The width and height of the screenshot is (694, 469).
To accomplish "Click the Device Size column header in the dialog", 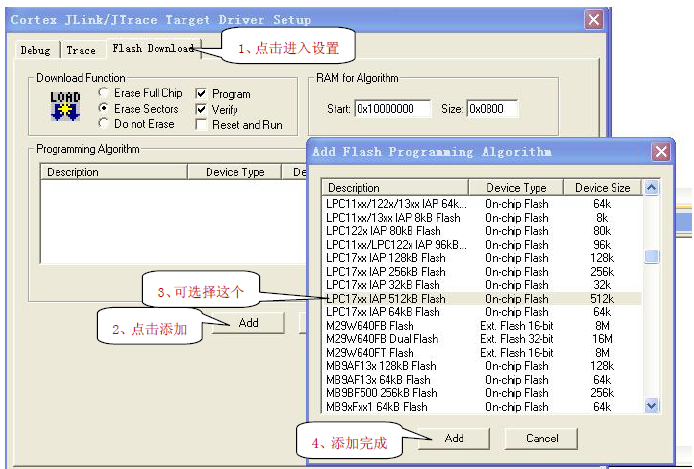I will point(602,188).
